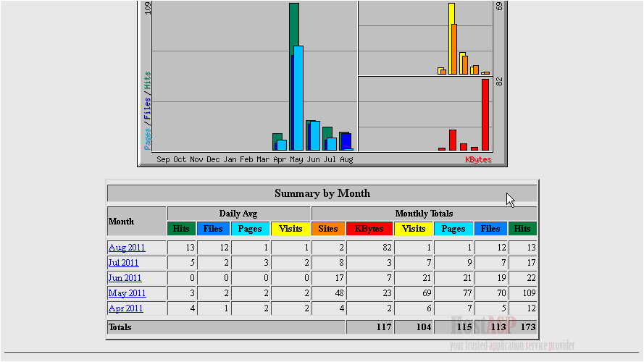Viewport: 644px width, 362px height.
Task: Click the green Hits header under Monthly Totals
Action: [x=522, y=229]
